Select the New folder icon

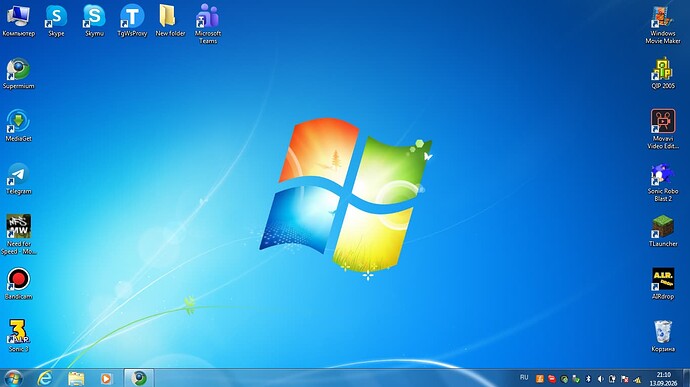(x=170, y=21)
